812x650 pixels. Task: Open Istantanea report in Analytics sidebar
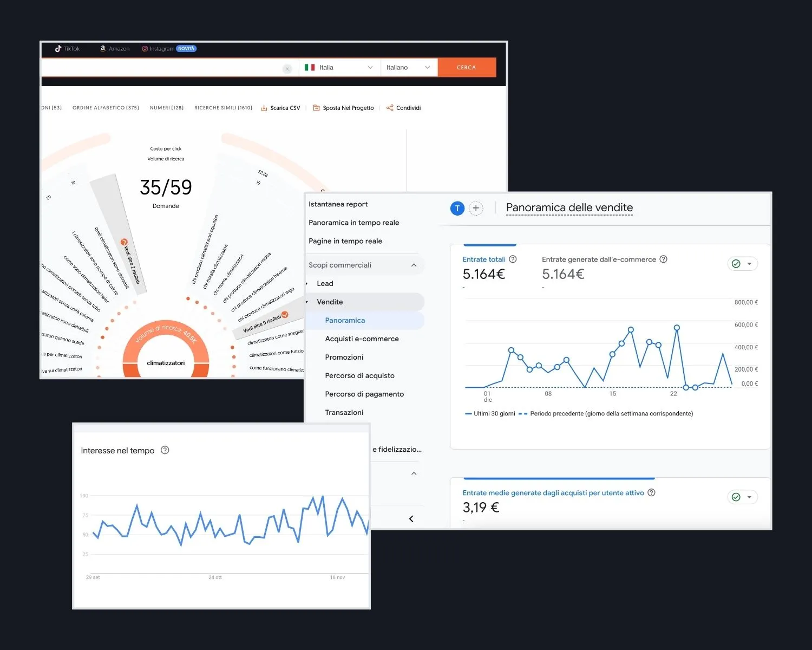pyautogui.click(x=338, y=204)
